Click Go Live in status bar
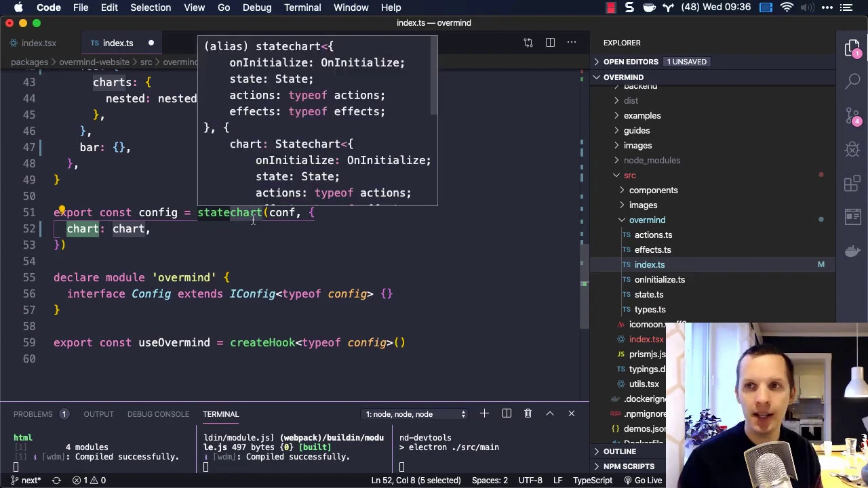The image size is (868, 488). 643,481
